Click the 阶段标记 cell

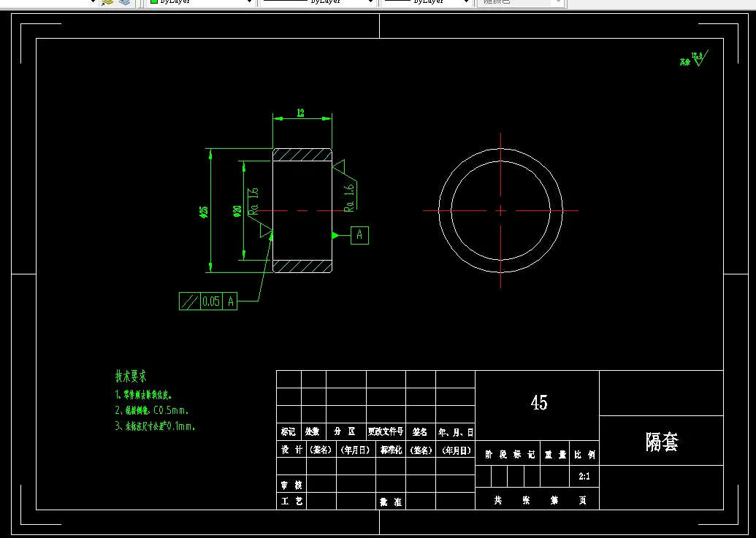[x=508, y=454]
